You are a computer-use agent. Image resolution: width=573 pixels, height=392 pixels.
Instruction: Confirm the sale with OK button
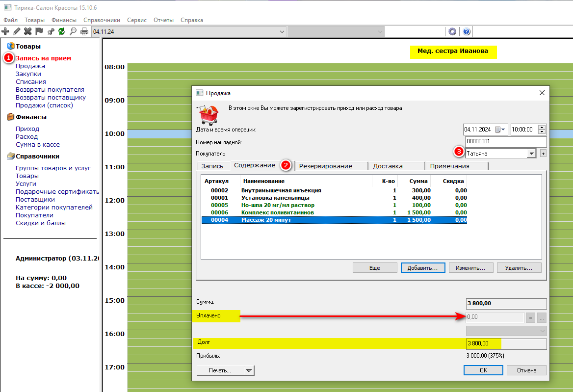click(483, 370)
